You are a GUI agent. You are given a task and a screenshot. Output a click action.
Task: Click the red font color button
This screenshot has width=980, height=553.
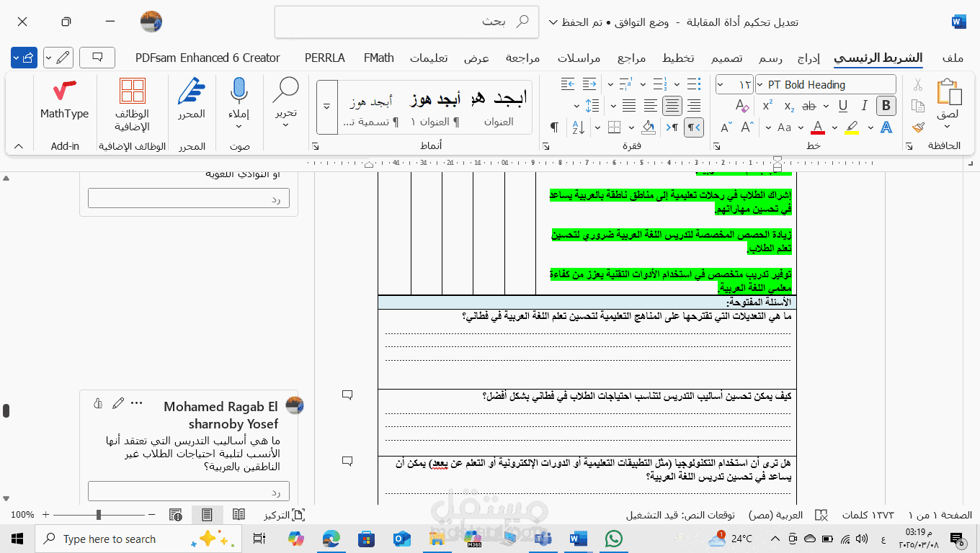click(817, 127)
